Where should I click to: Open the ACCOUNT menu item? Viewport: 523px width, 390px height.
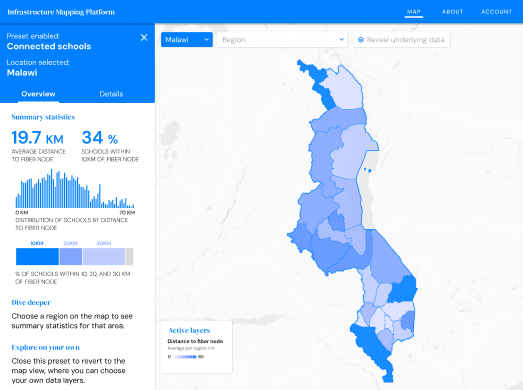coord(496,12)
